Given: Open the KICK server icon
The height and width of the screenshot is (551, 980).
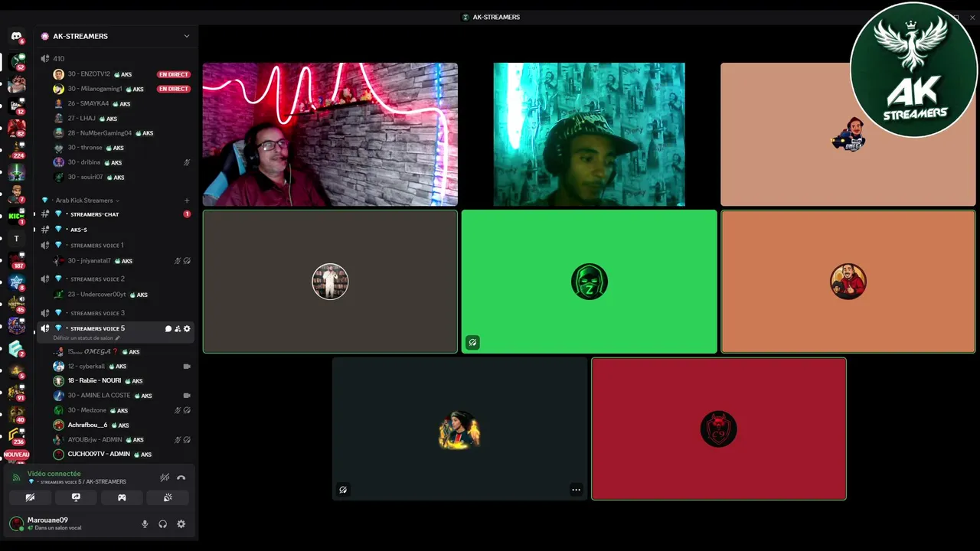Looking at the screenshot, I should click(x=16, y=216).
